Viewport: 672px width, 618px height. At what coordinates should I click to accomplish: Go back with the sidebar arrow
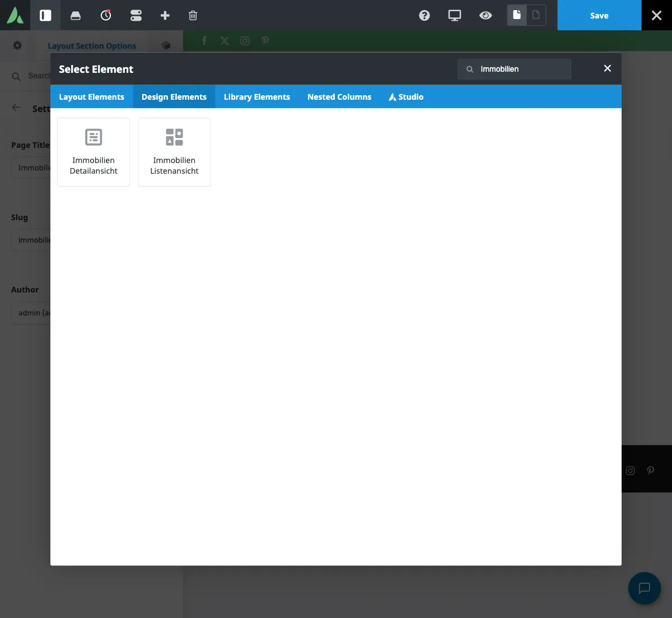[x=16, y=108]
